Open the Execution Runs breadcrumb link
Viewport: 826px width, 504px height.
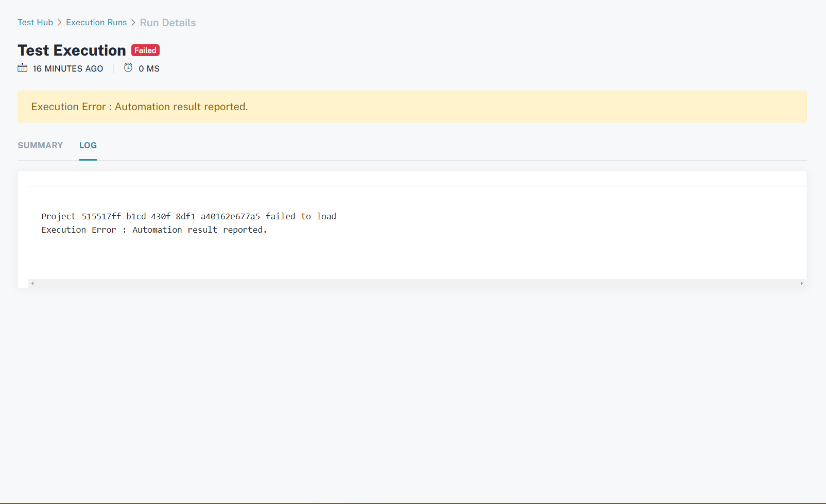coord(96,22)
